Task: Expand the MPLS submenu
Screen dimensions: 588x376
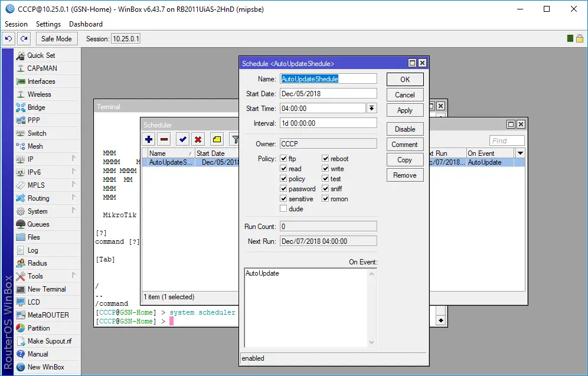Action: [x=74, y=185]
